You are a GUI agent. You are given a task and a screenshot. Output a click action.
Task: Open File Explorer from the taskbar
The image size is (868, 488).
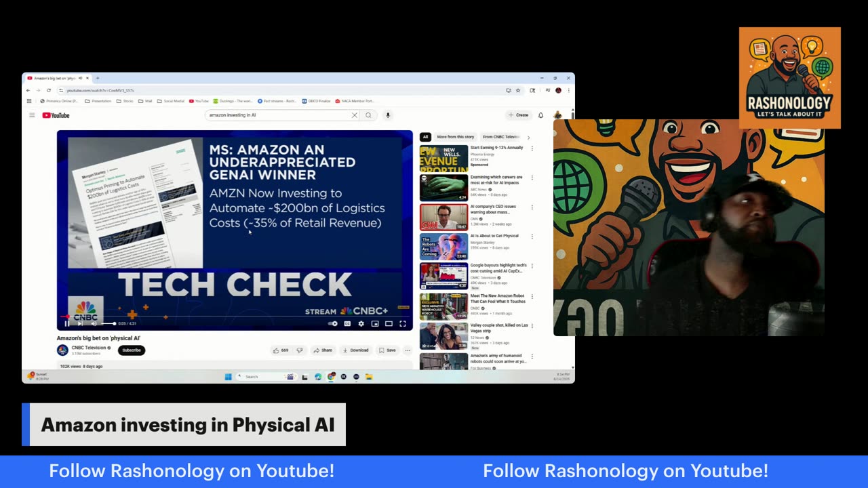369,377
